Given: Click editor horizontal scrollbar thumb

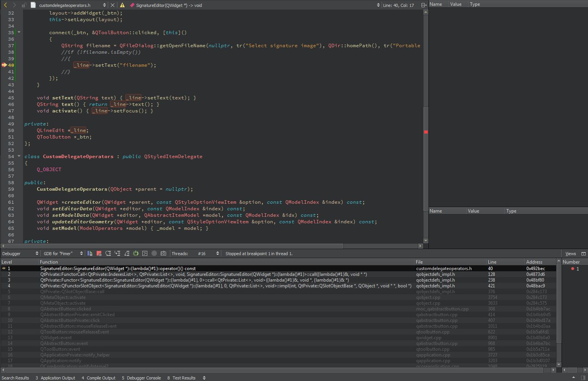Looking at the screenshot, I should click(x=175, y=246).
